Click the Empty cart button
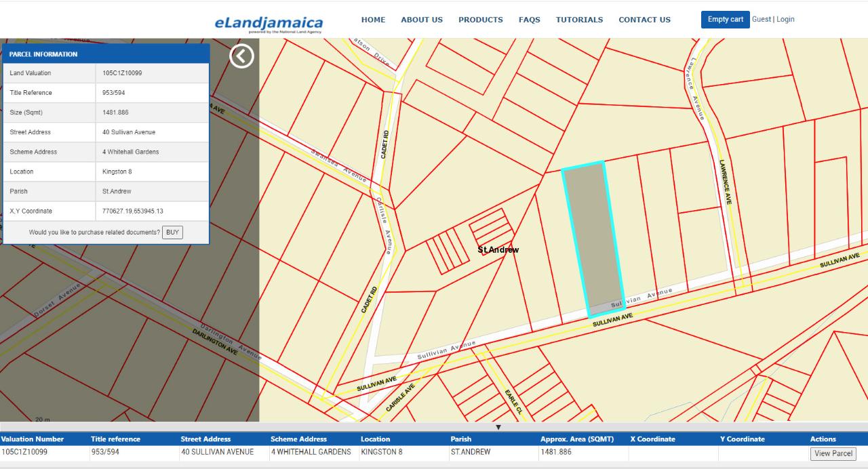 coord(726,20)
